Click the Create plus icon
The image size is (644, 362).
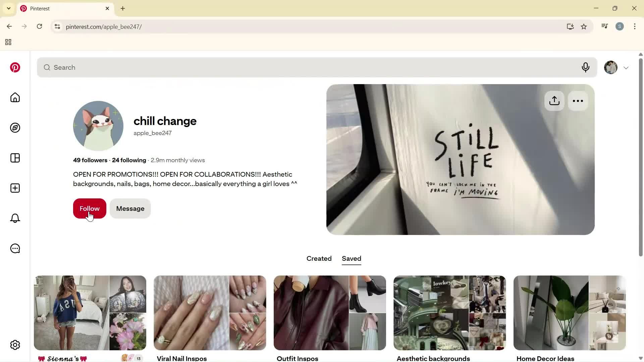[x=15, y=188]
